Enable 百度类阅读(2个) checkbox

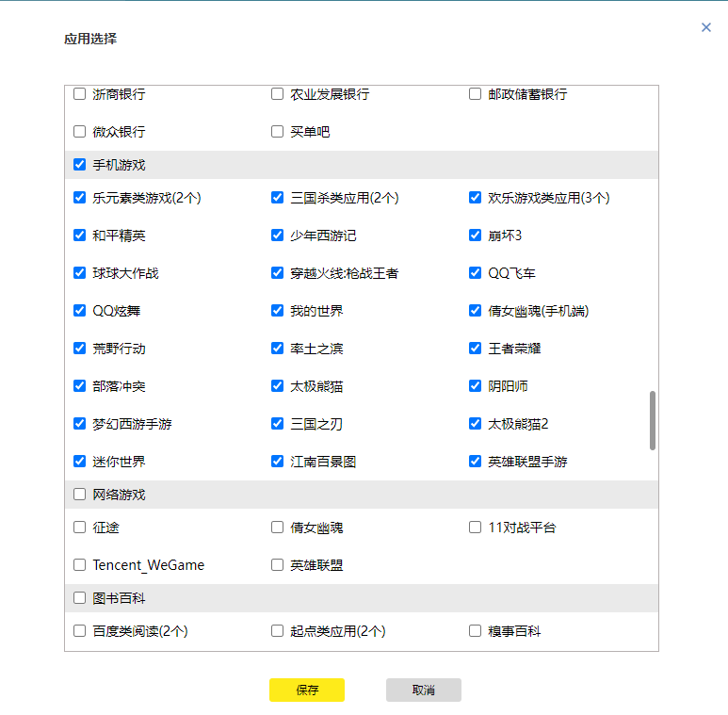click(x=79, y=630)
